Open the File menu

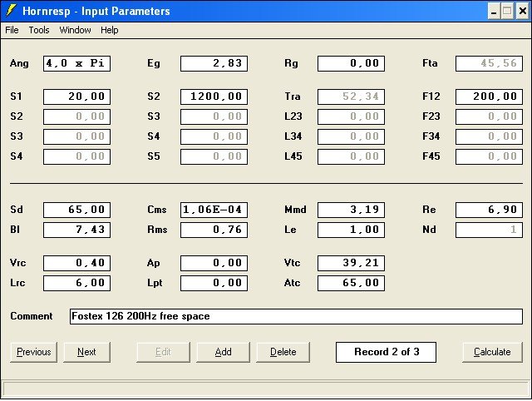click(12, 30)
